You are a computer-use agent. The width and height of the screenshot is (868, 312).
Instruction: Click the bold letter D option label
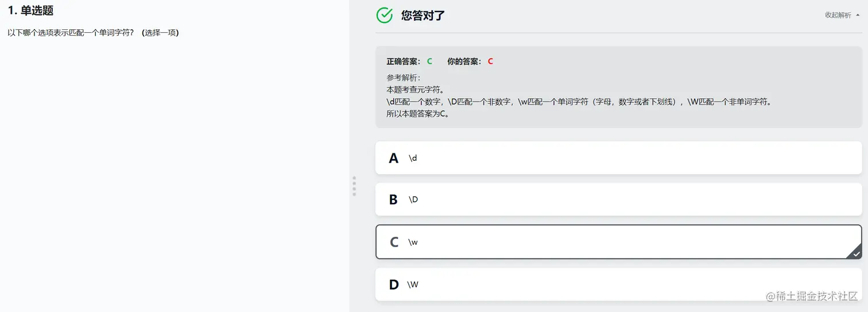click(394, 284)
